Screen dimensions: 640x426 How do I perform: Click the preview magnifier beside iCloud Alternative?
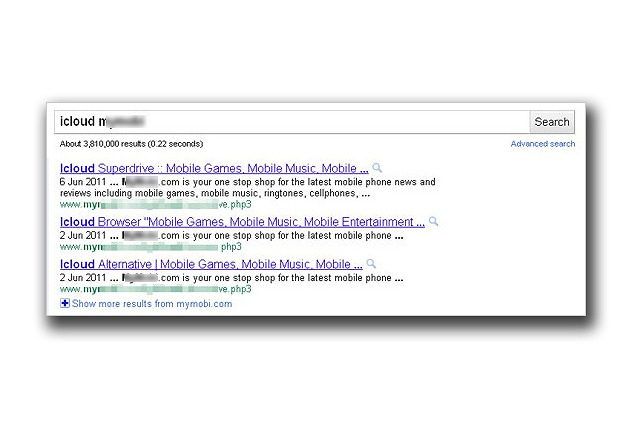(x=371, y=264)
